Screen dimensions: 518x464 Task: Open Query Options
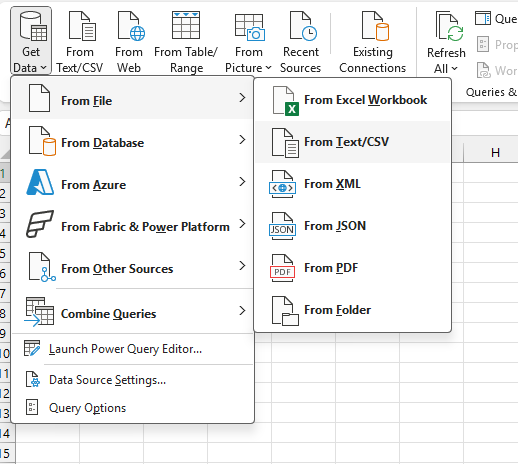pos(132,408)
